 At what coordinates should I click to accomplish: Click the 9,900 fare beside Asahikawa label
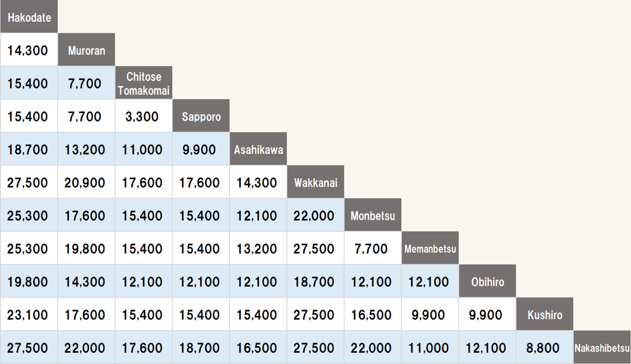(x=199, y=149)
